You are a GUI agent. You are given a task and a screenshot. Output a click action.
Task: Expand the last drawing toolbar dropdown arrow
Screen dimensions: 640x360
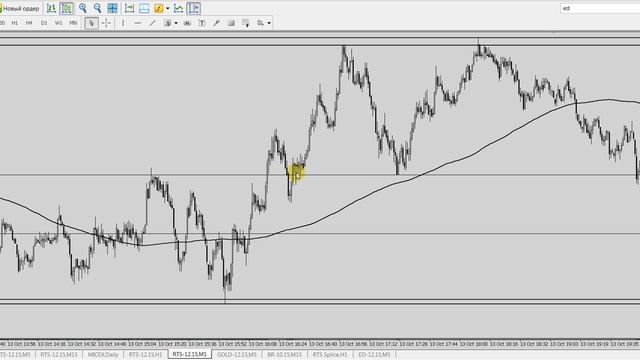269,23
